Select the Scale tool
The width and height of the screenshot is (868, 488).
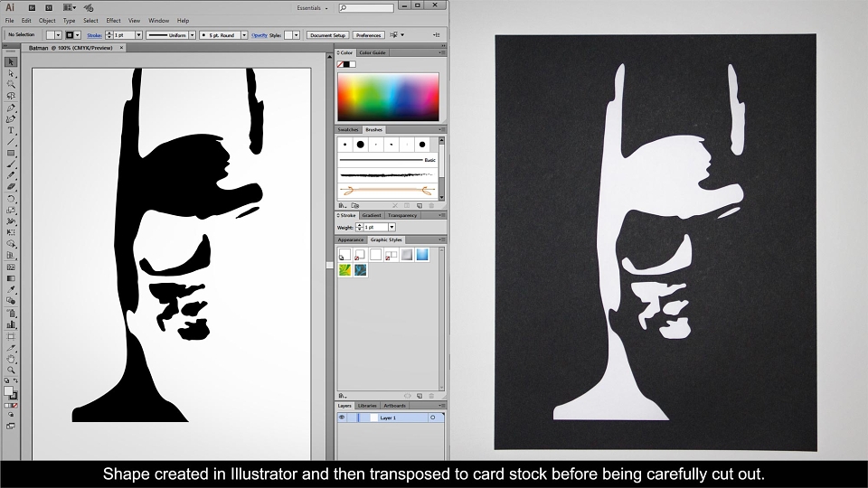pos(11,210)
